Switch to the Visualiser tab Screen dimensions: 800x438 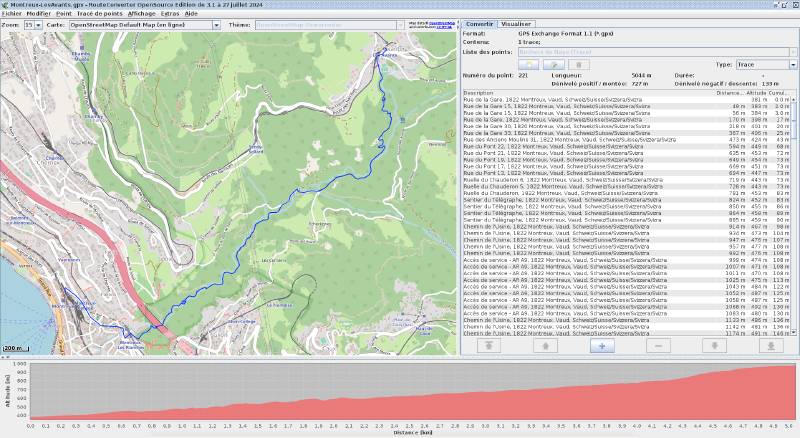[516, 23]
